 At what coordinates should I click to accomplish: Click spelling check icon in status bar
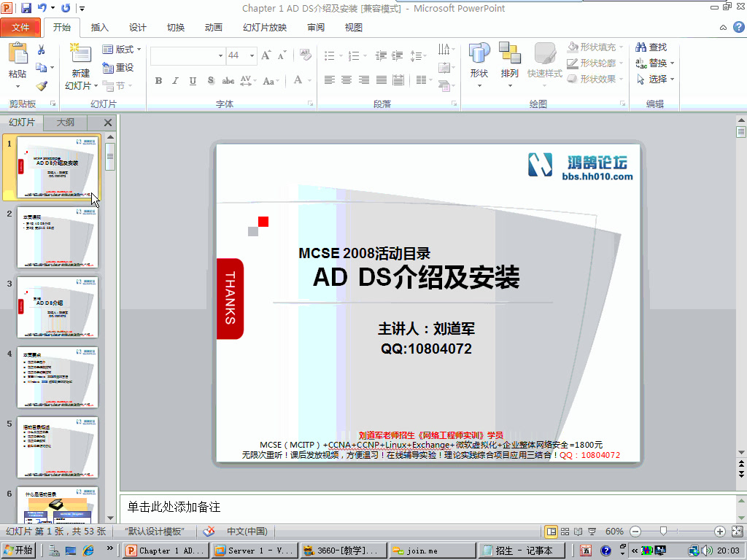pos(209,532)
